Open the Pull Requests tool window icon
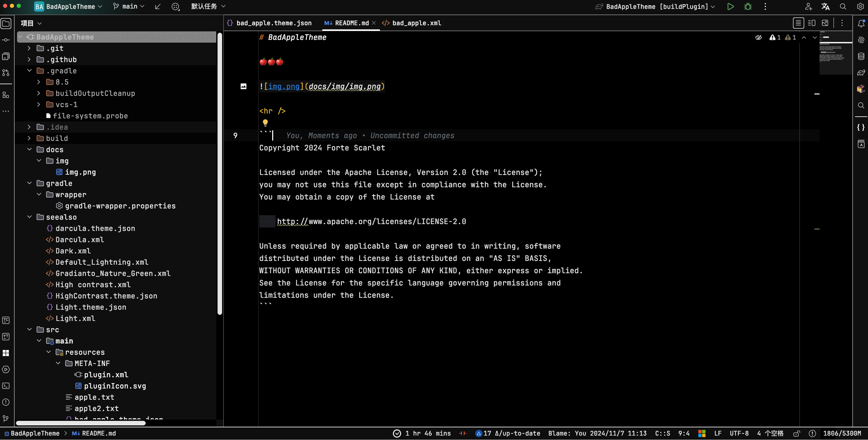 (x=6, y=73)
